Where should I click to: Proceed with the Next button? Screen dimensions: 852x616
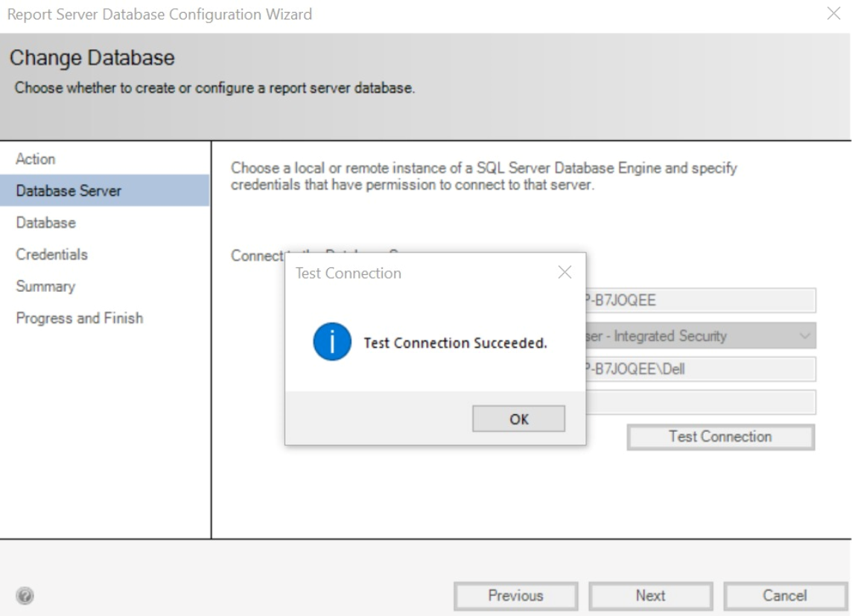[x=650, y=596]
